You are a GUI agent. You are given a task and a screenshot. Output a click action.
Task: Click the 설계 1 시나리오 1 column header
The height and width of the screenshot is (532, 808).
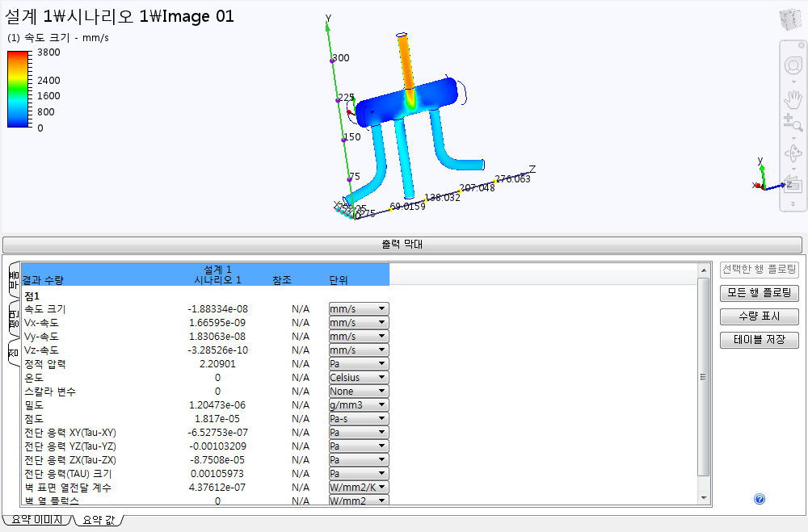[217, 274]
